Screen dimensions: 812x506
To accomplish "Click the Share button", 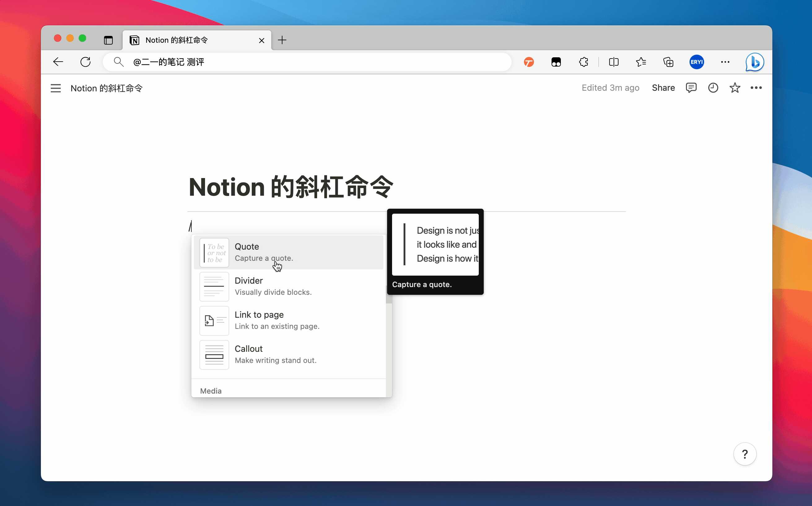I will pos(663,88).
